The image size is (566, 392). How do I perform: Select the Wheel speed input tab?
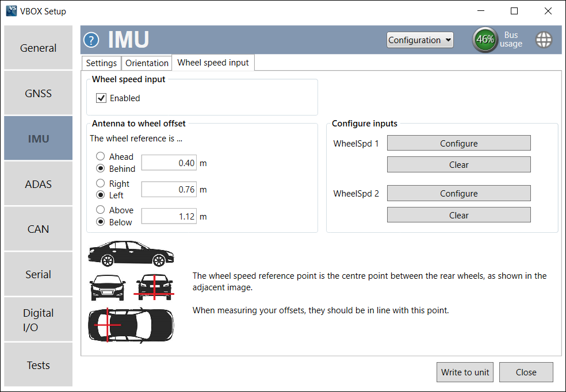213,63
